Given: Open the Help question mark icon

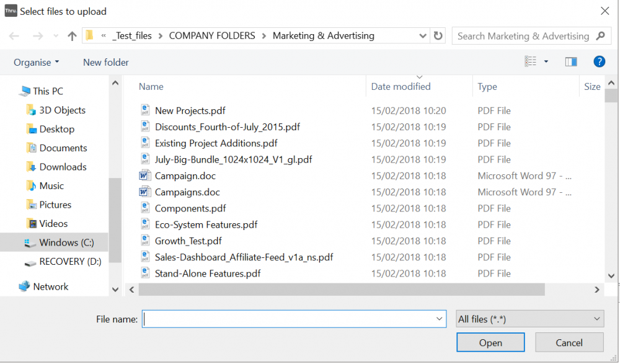Looking at the screenshot, I should click(x=599, y=61).
